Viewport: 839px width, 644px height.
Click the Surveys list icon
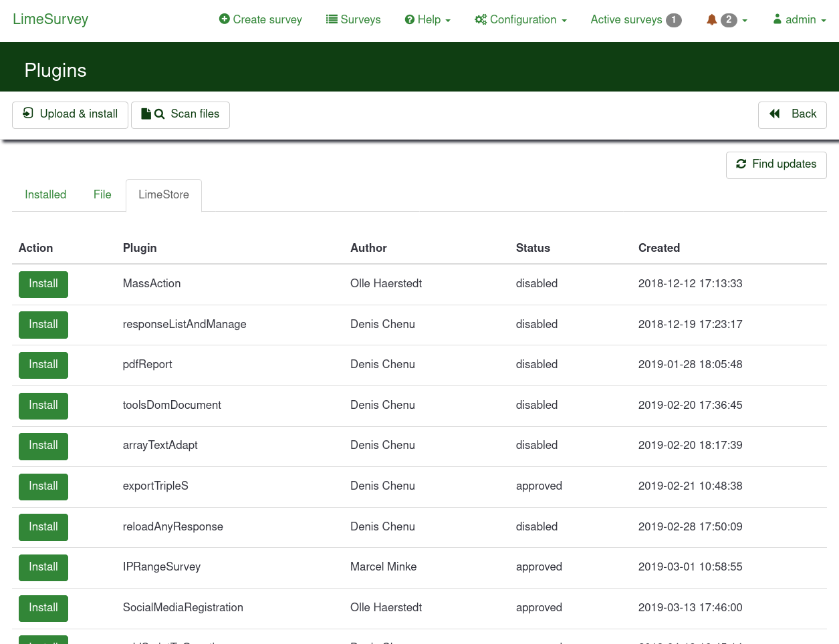coord(332,19)
